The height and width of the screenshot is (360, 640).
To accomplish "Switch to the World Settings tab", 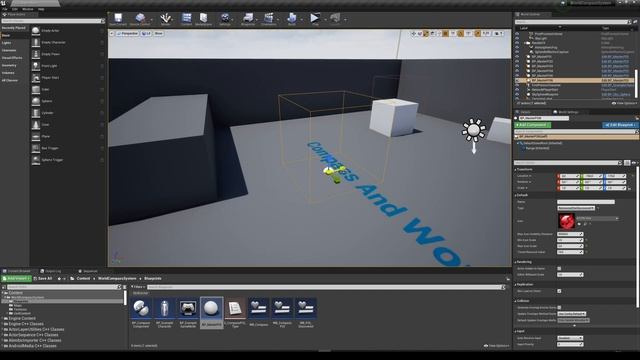I will [x=566, y=112].
